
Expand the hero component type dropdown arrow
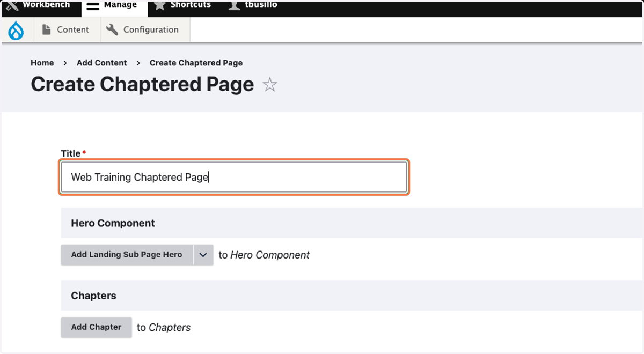(x=203, y=255)
